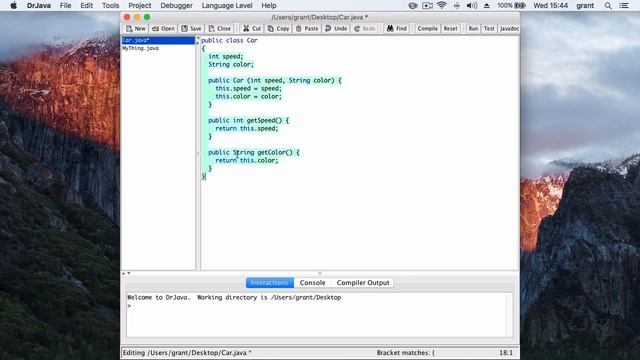Click 'return this.color;' line
Image resolution: width=640 pixels, height=360 pixels.
247,161
